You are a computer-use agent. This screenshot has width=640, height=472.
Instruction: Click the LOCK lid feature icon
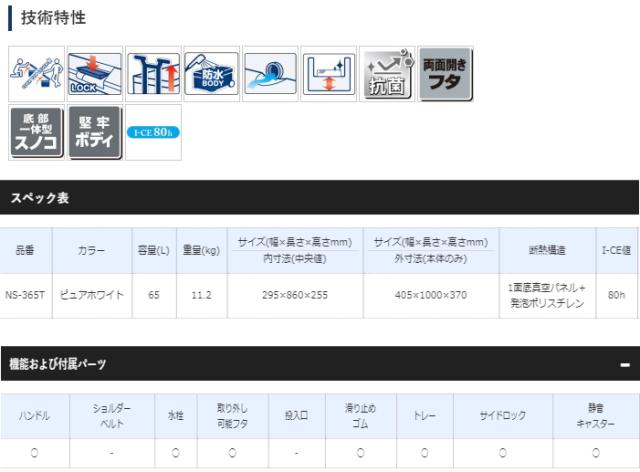(95, 74)
